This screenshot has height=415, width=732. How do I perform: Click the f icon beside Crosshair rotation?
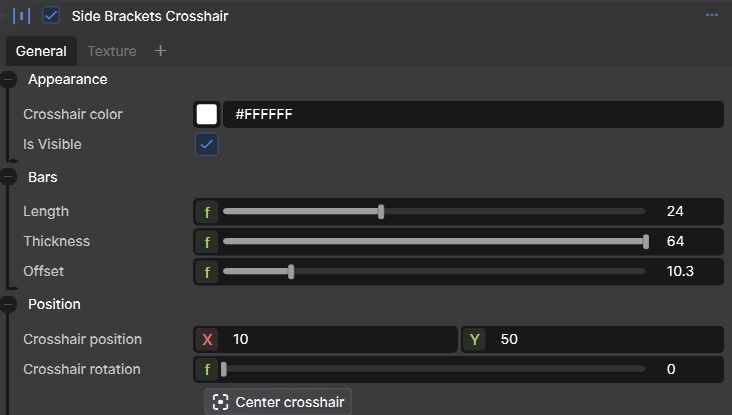[207, 370]
